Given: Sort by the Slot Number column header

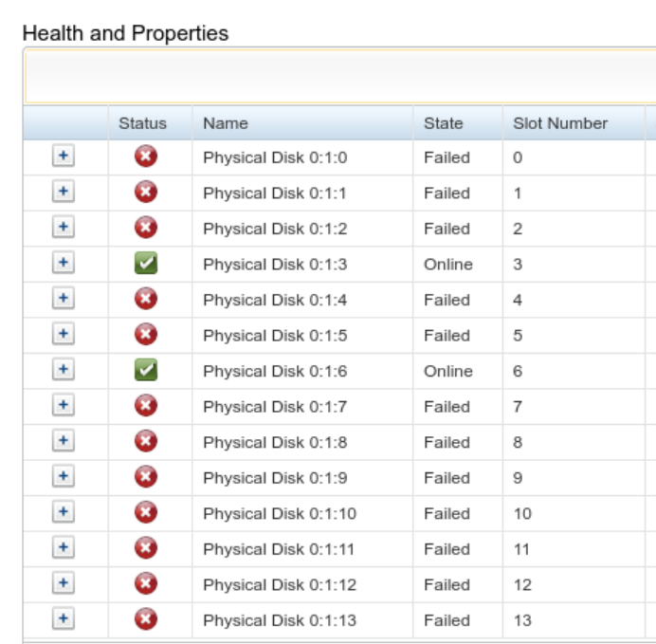Looking at the screenshot, I should (560, 123).
